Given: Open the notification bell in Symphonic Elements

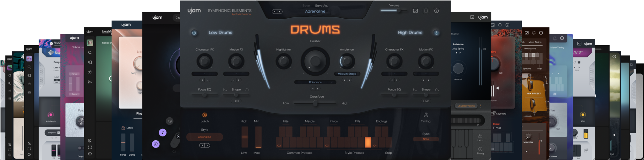Looking at the screenshot, I should [x=426, y=11].
